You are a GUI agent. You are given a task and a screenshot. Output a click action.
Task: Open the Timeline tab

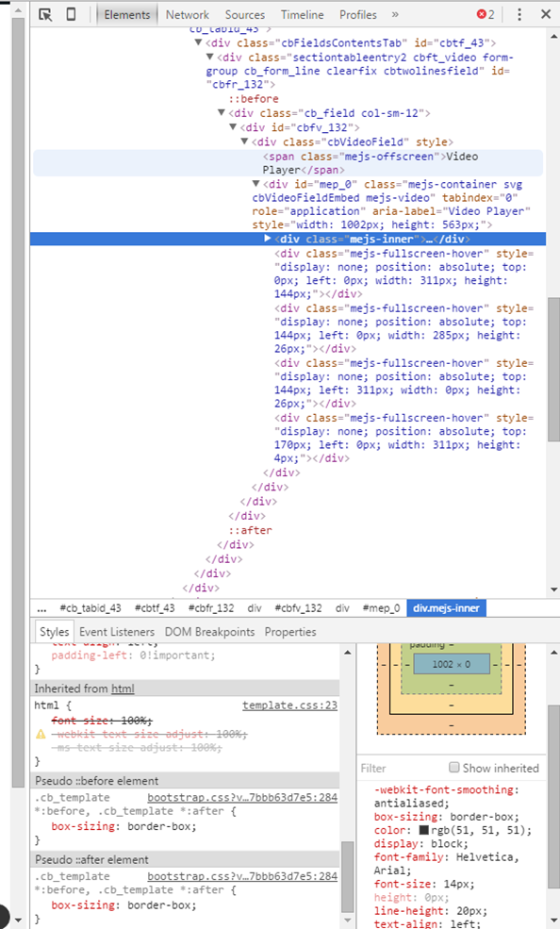pyautogui.click(x=302, y=15)
